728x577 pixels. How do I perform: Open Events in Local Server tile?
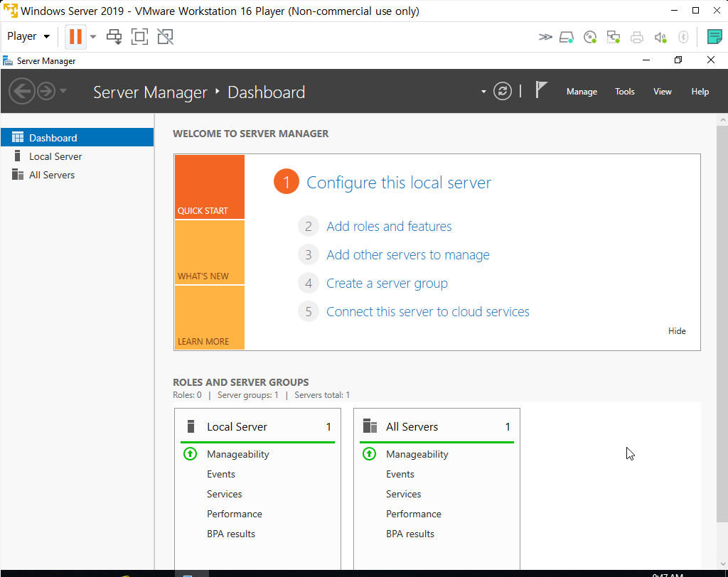click(x=221, y=474)
